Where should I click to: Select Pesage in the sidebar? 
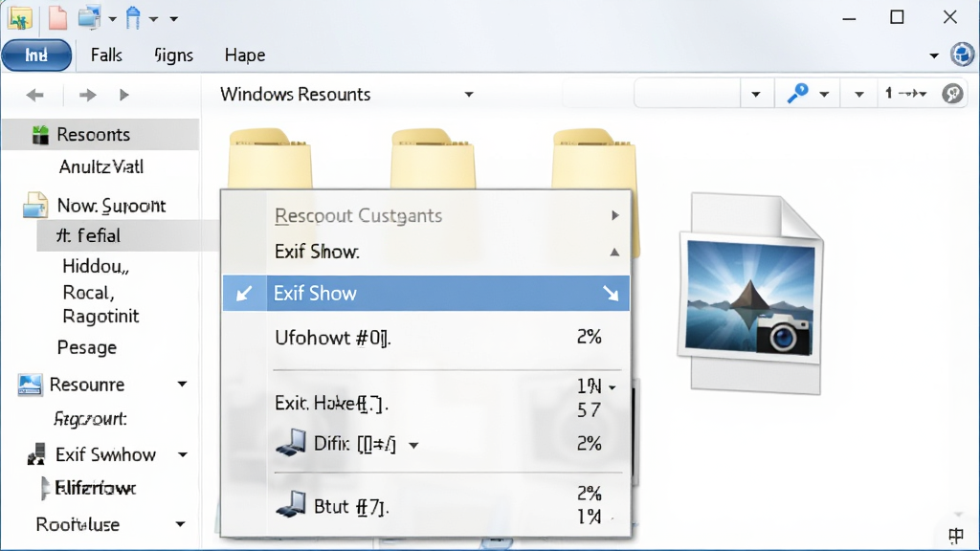coord(87,347)
